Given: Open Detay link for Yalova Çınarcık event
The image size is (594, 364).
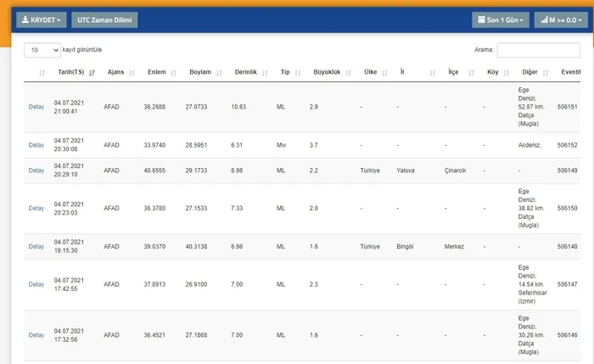Looking at the screenshot, I should tap(36, 171).
